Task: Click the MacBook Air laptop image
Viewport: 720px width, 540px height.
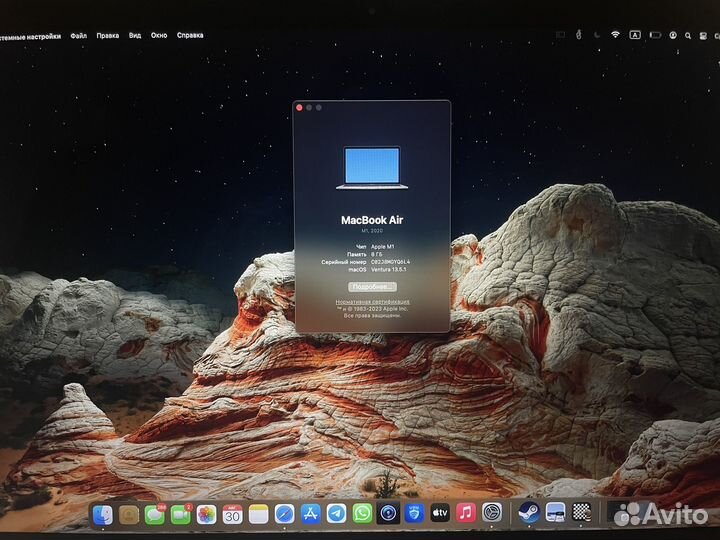Action: [372, 168]
